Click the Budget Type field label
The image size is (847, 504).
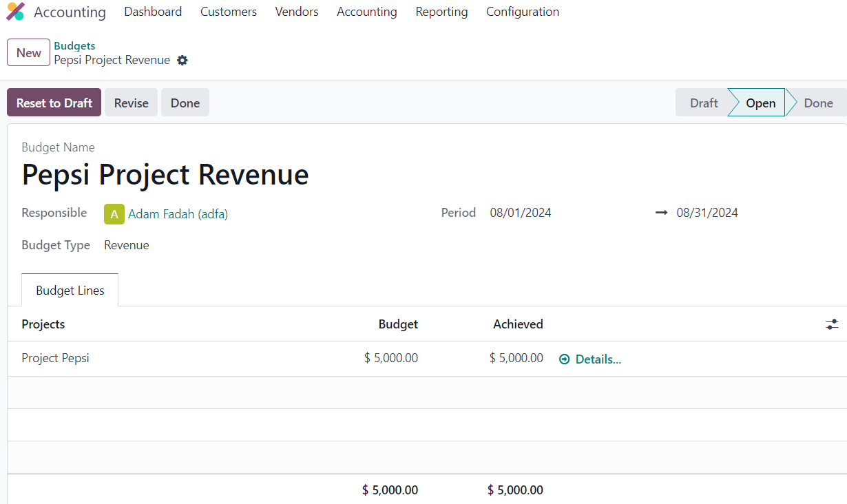point(56,245)
